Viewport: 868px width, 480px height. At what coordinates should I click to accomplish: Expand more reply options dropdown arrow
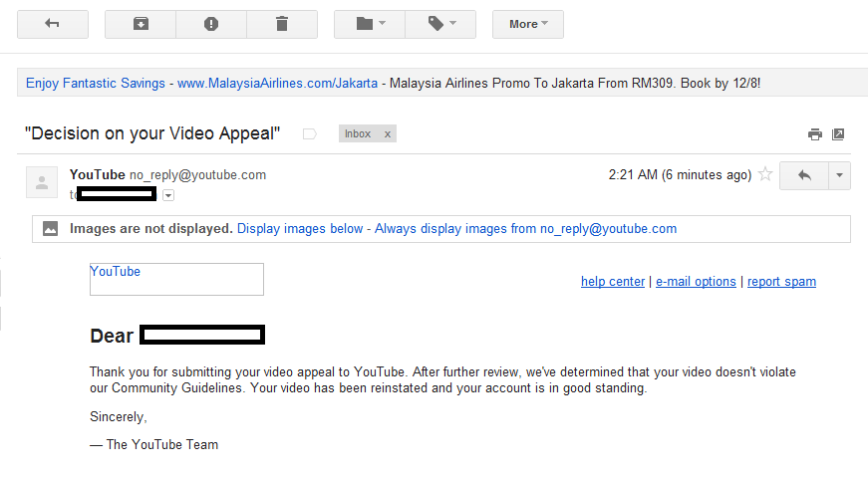(839, 175)
